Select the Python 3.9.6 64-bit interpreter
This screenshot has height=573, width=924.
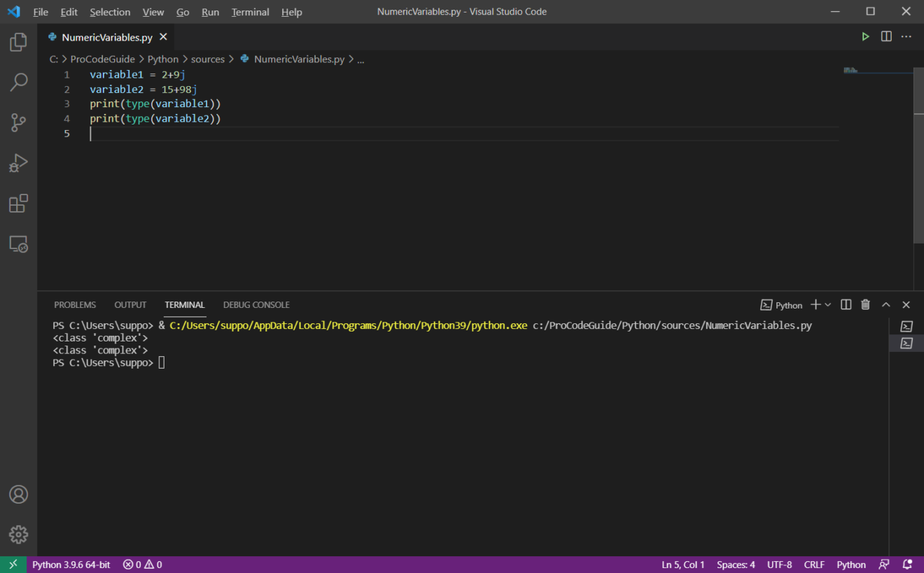(71, 565)
